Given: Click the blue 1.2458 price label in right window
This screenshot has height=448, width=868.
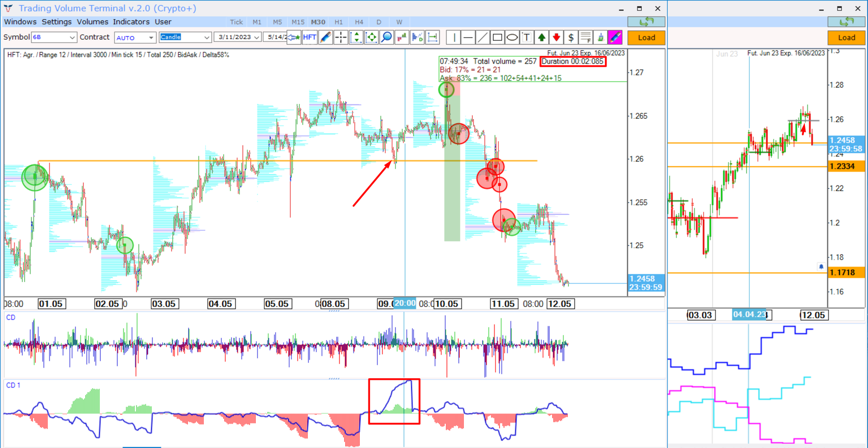Looking at the screenshot, I should [846, 144].
